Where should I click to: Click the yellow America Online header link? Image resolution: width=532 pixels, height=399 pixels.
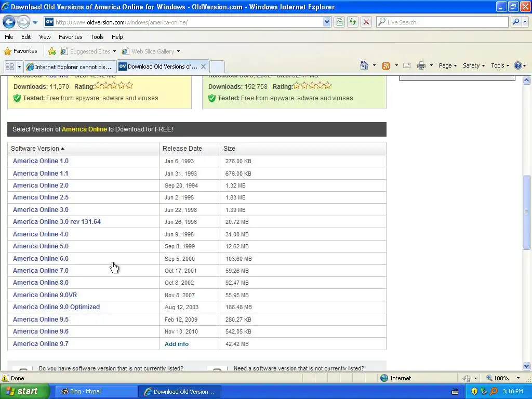pos(84,129)
